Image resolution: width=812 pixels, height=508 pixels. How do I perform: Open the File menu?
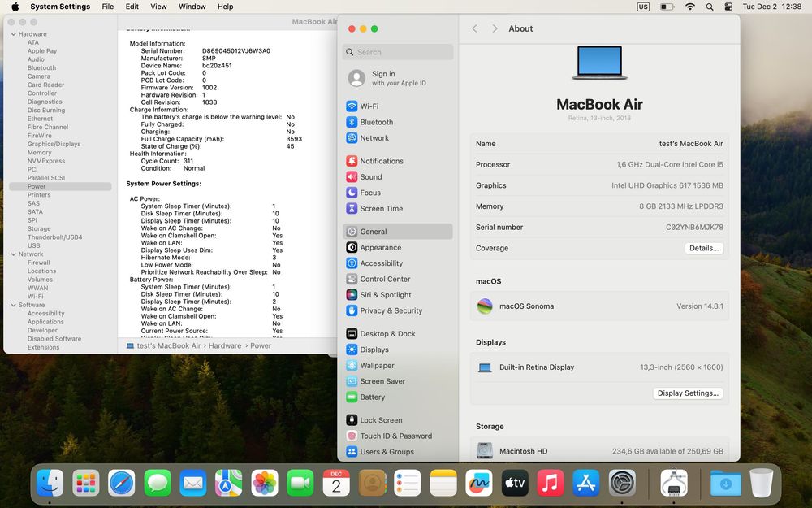click(x=108, y=7)
